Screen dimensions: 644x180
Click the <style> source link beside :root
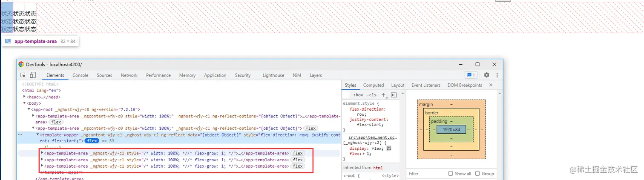(390, 176)
